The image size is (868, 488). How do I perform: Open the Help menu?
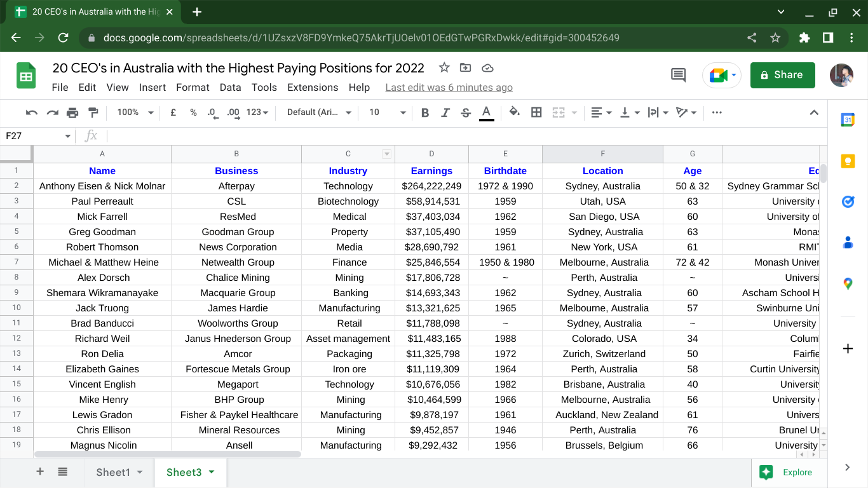pos(359,88)
